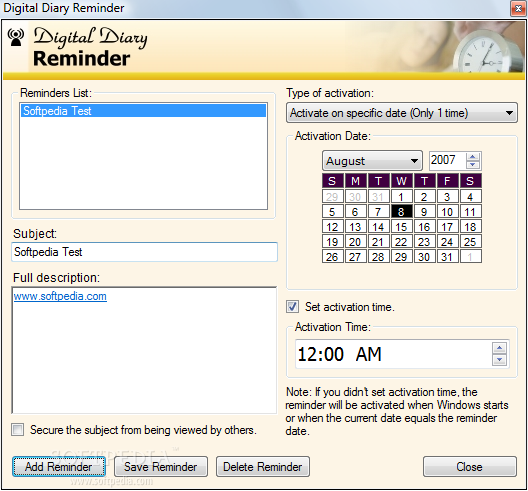Select Softpedia Test in Reminders List
Image resolution: width=528 pixels, height=491 pixels.
[x=143, y=111]
